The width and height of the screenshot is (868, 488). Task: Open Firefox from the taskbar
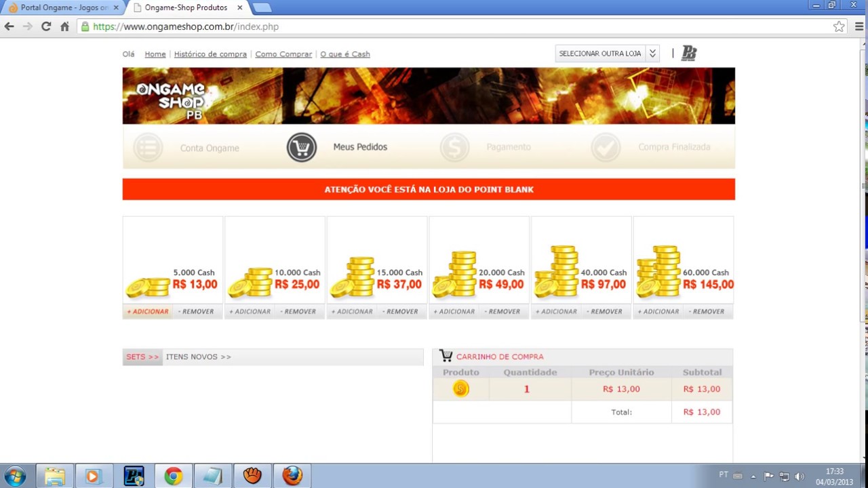coord(292,476)
